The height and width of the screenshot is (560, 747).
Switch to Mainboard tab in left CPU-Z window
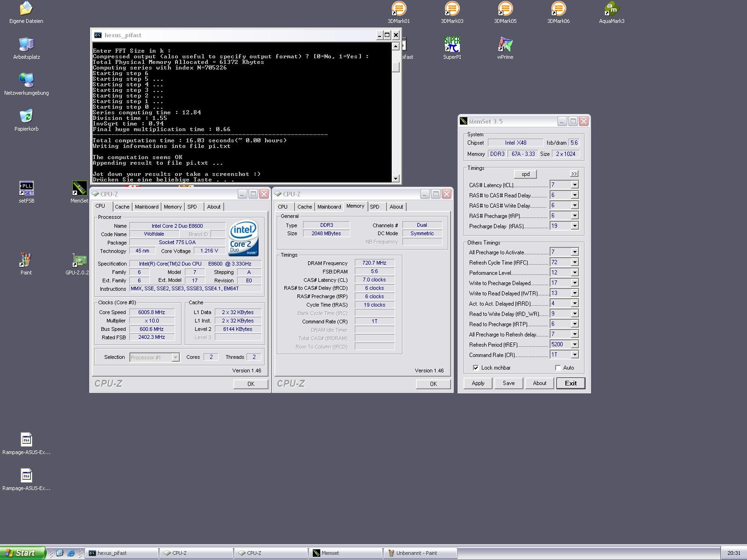point(147,207)
